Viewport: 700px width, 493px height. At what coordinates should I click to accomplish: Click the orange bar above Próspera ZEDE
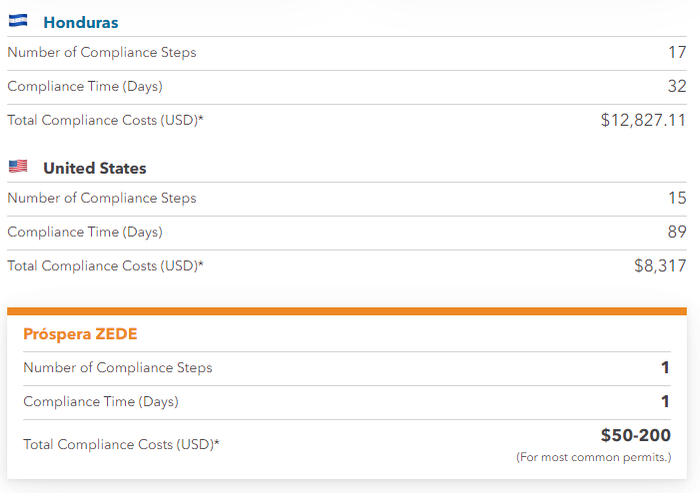tap(347, 311)
